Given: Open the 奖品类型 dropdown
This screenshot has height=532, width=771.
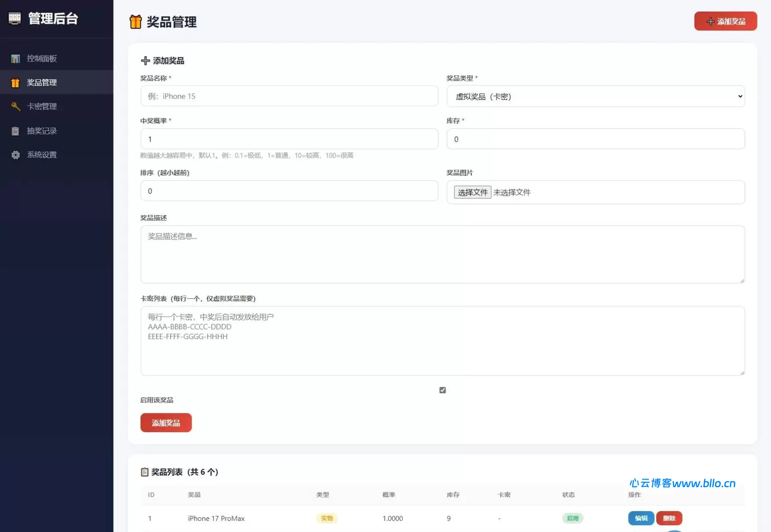Looking at the screenshot, I should [x=595, y=96].
